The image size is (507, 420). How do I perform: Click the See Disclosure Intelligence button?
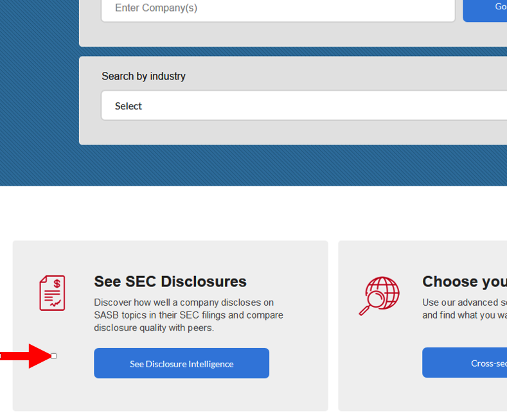click(x=181, y=363)
